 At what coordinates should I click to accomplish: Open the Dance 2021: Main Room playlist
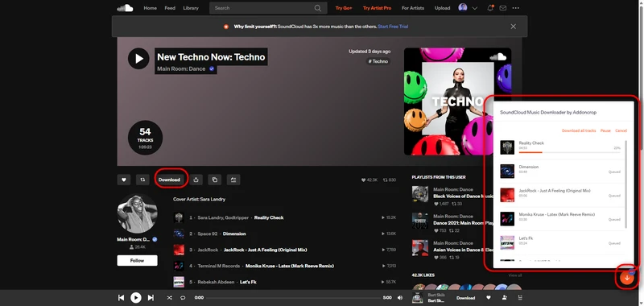click(x=464, y=223)
